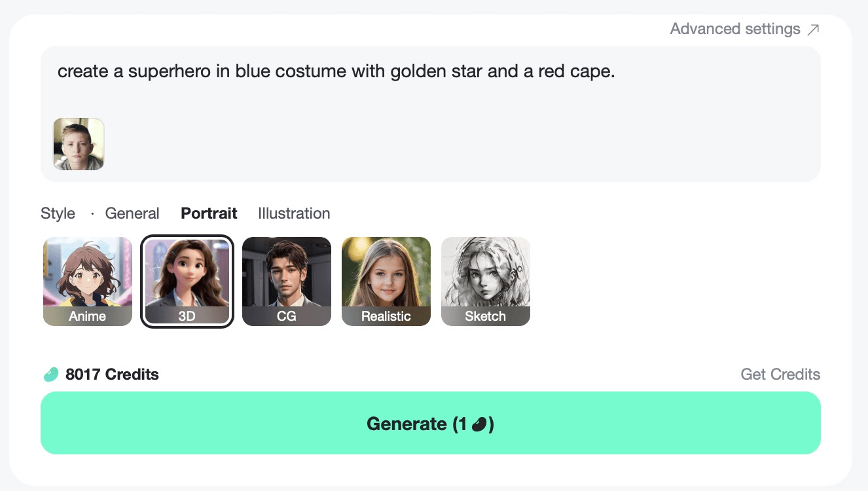Click the arrow icon beside Advanced settings

813,29
